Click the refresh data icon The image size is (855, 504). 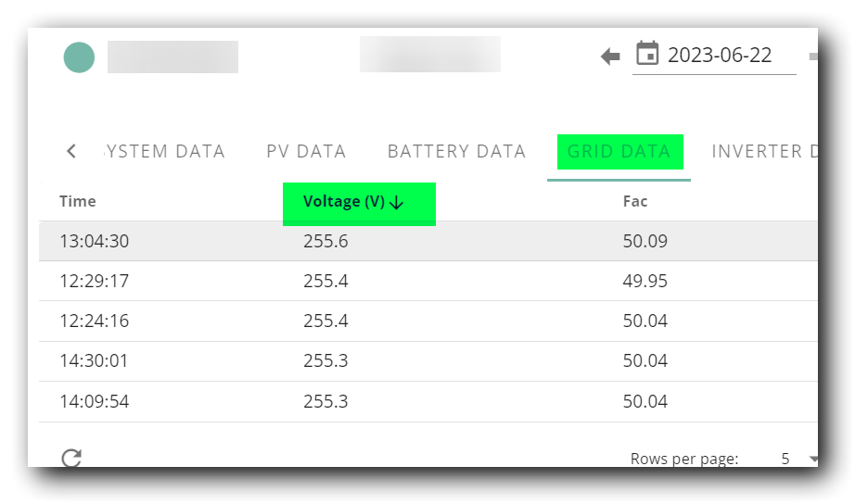click(x=71, y=459)
